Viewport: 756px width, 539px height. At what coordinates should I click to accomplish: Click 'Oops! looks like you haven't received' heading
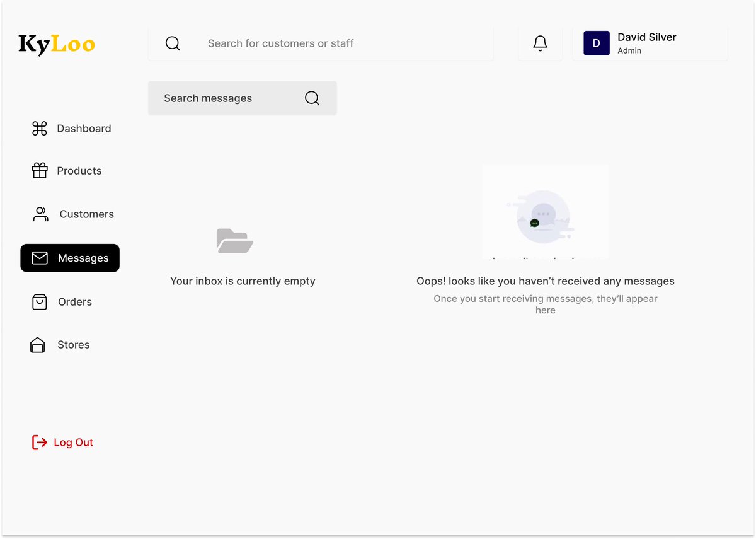pos(546,281)
